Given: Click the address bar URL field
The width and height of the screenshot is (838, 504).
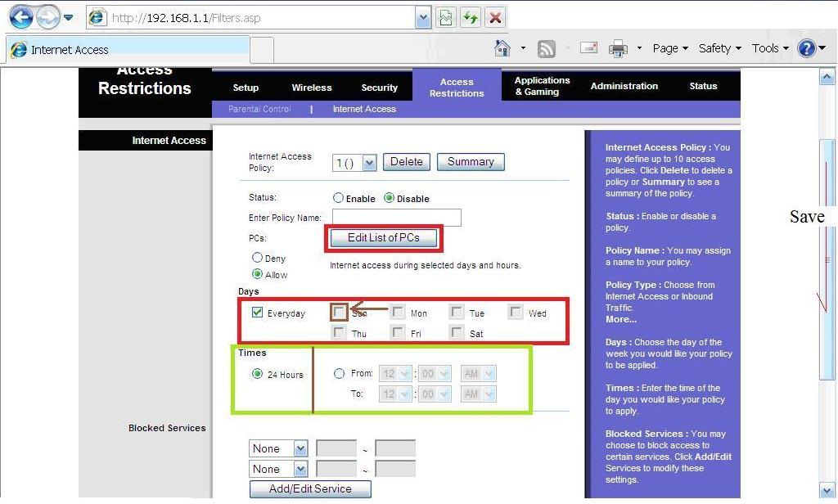Looking at the screenshot, I should tap(260, 18).
